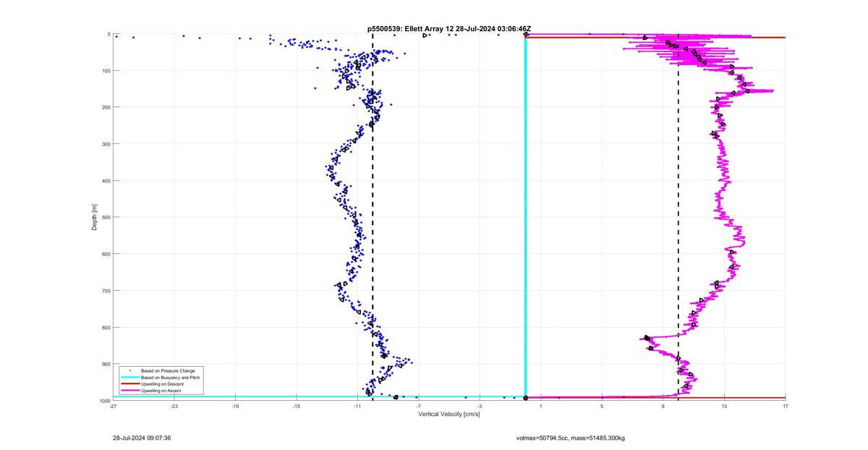The height and width of the screenshot is (450, 868).
Task: Click the depth tick label "1000"
Action: tap(105, 401)
